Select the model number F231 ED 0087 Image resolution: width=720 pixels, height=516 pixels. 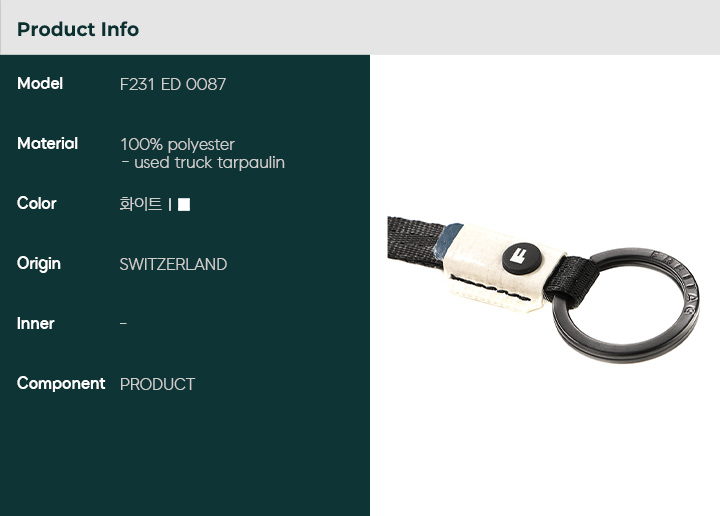pyautogui.click(x=173, y=84)
